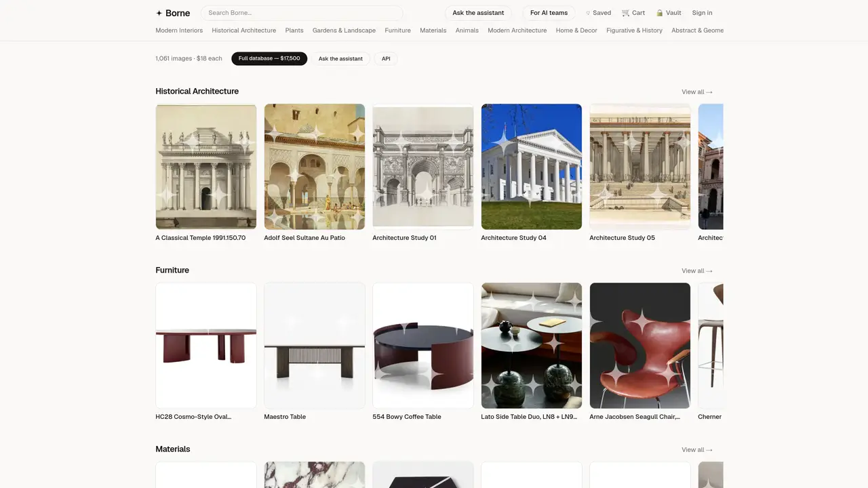
Task: Open the Animals category tab
Action: pyautogui.click(x=467, y=30)
